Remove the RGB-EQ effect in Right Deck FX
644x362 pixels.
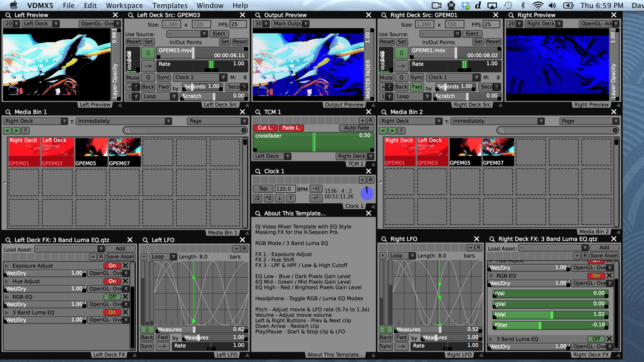609,276
